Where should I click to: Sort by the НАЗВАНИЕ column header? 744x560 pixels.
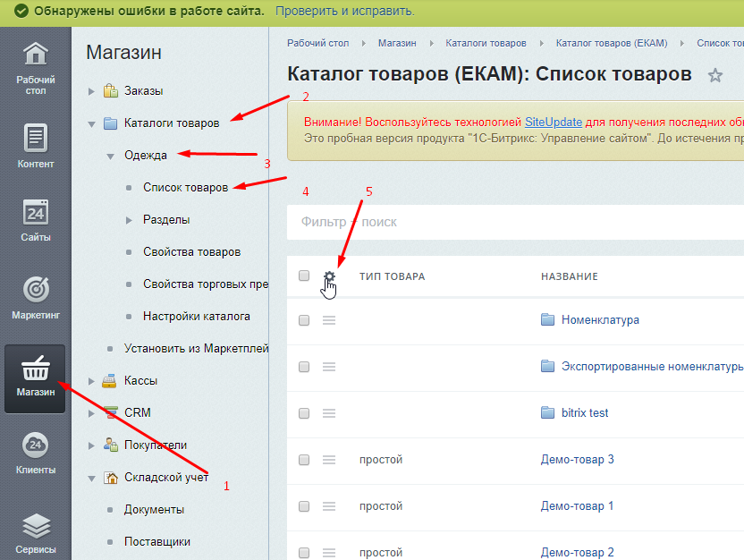570,276
